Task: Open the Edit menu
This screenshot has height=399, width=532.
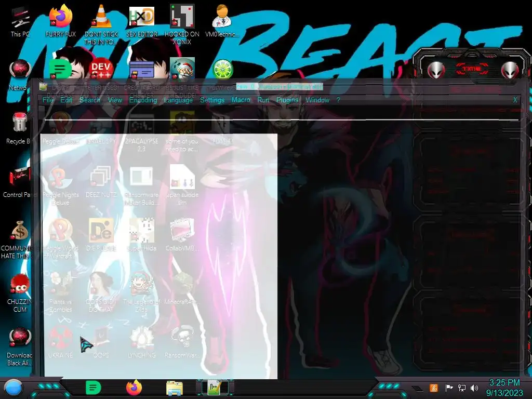Action: pos(66,100)
